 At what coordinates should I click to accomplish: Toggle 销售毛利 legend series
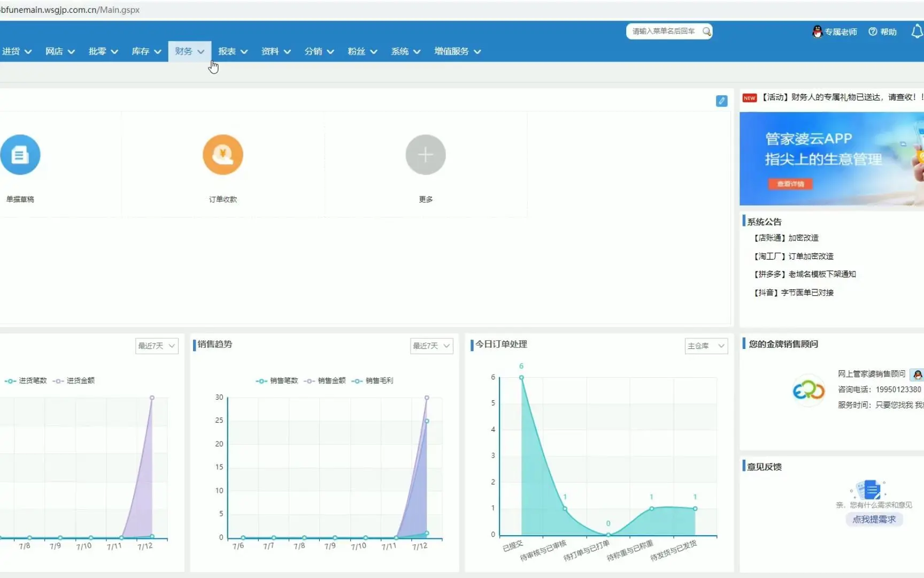[x=372, y=381]
